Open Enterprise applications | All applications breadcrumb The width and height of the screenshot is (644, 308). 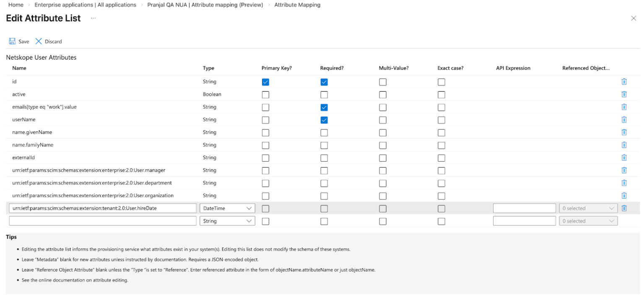tap(85, 5)
